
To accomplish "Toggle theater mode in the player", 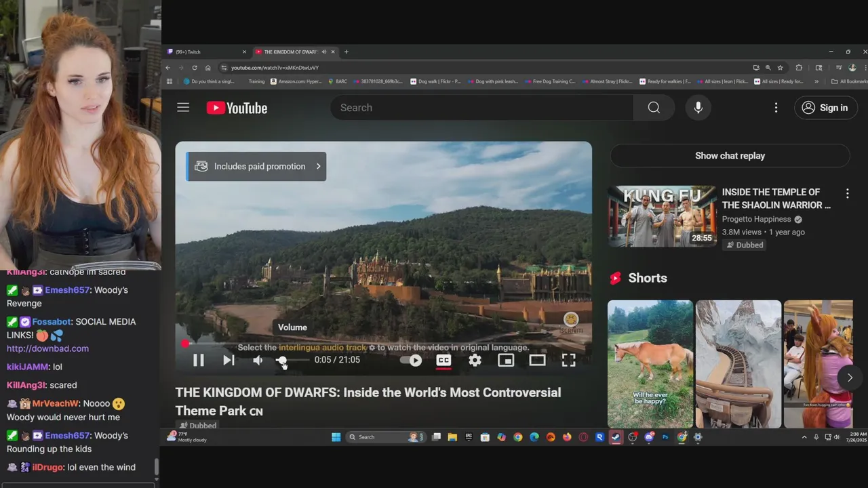I will tap(537, 361).
